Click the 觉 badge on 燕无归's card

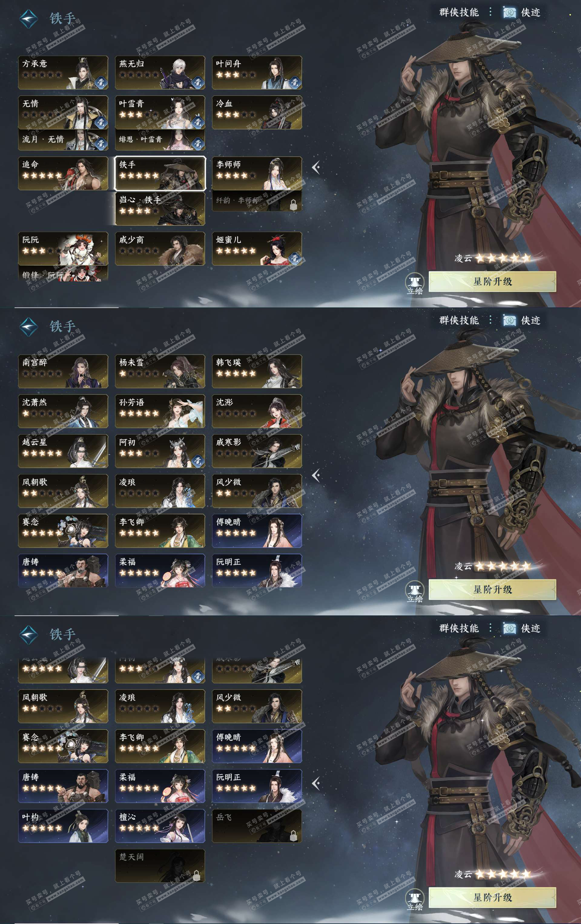click(x=197, y=82)
